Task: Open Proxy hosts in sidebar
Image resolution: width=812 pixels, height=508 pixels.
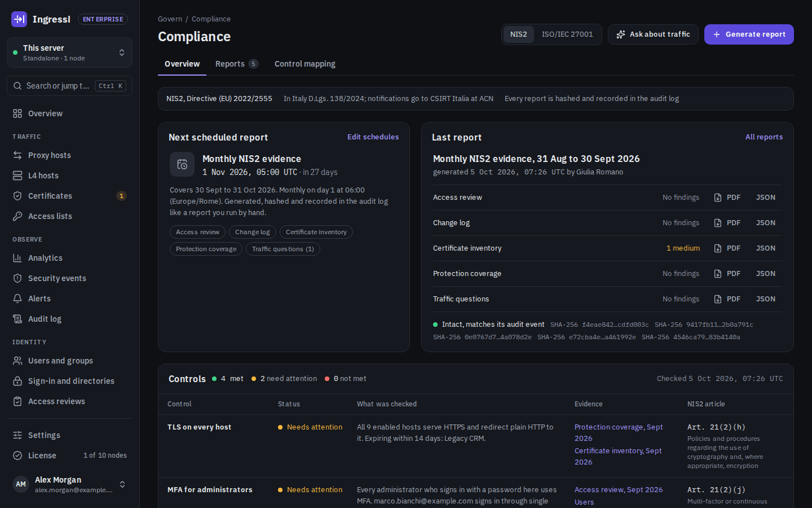Action: [x=69, y=155]
